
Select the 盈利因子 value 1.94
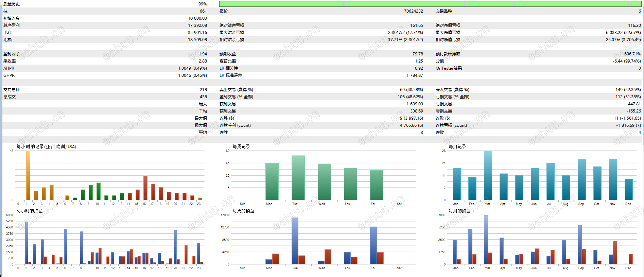pos(203,54)
